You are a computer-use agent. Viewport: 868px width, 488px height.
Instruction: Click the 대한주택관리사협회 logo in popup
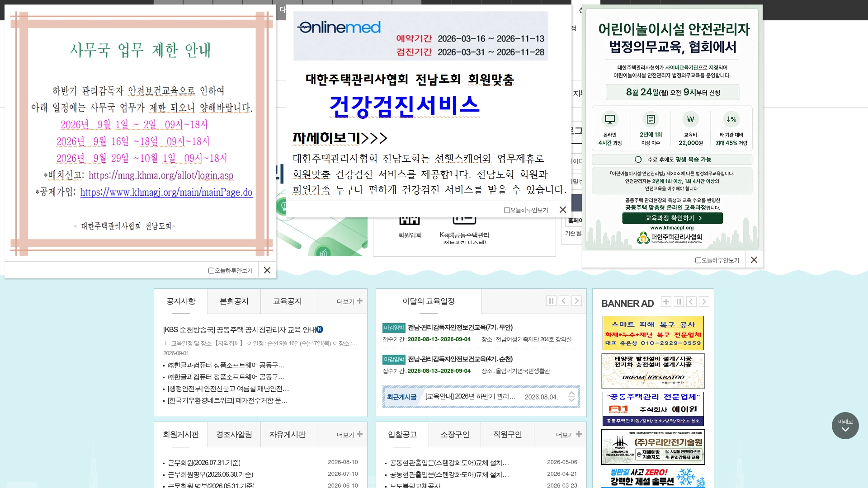[669, 237]
